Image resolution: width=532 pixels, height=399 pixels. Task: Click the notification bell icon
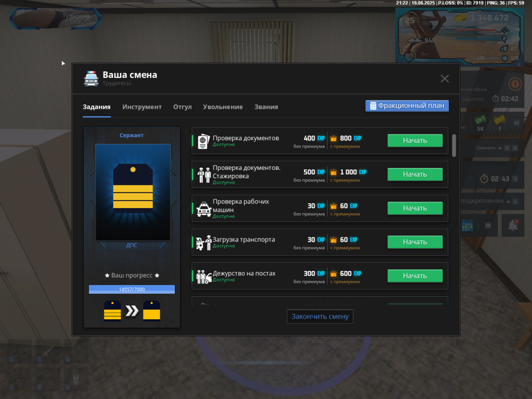(x=513, y=226)
